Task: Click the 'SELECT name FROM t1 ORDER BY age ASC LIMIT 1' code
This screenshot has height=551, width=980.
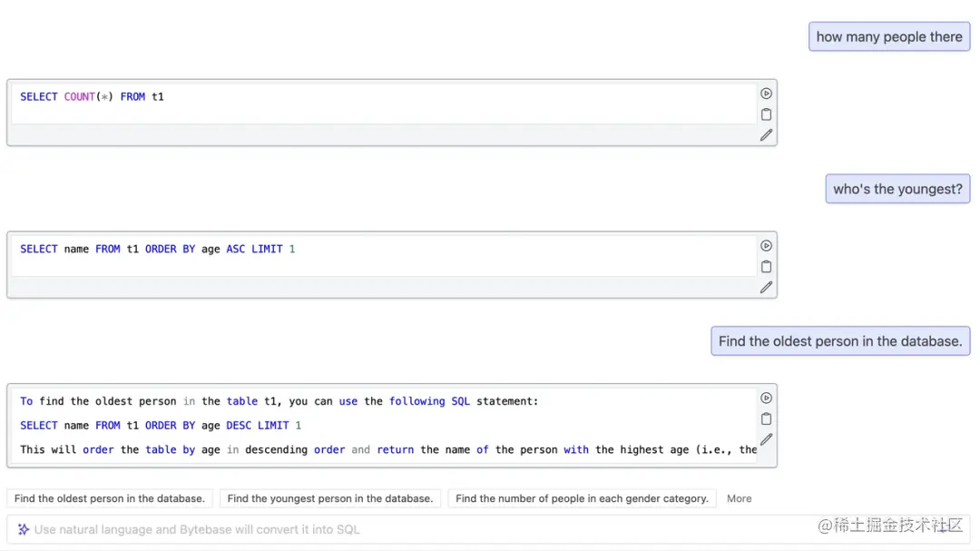Action: pyautogui.click(x=158, y=249)
